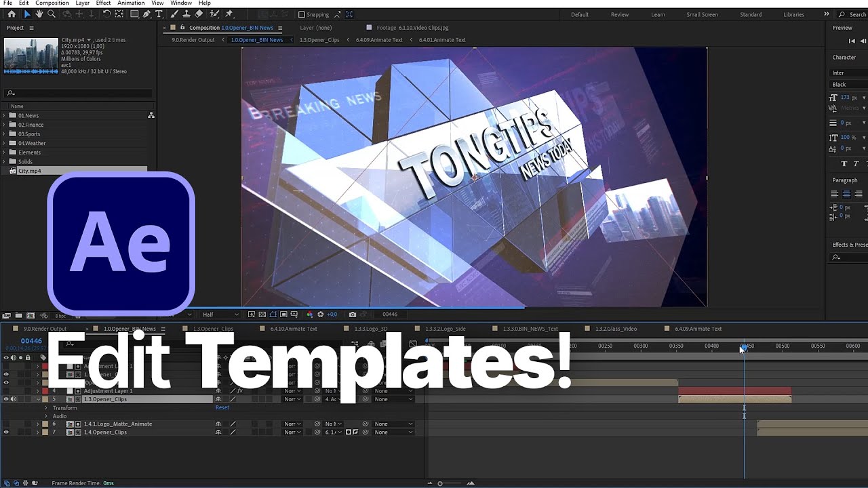The image size is (868, 488).
Task: Click the blue current time indicator playhead
Action: 744,346
